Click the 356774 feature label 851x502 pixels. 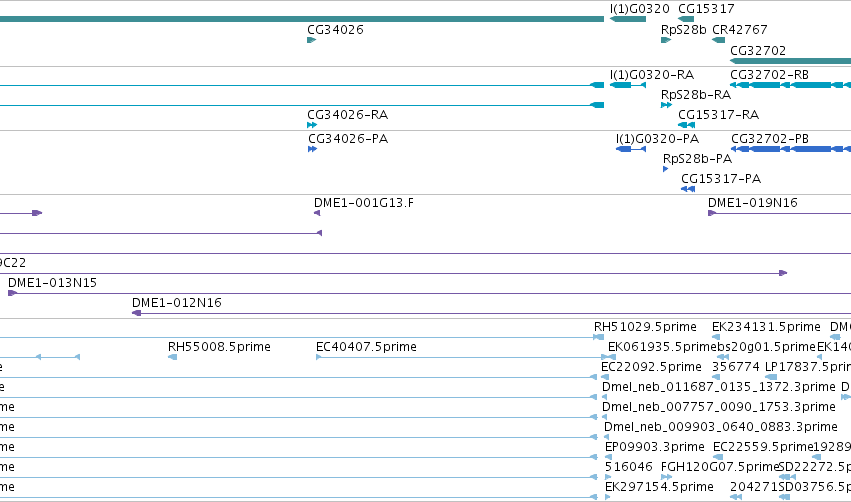[735, 367]
